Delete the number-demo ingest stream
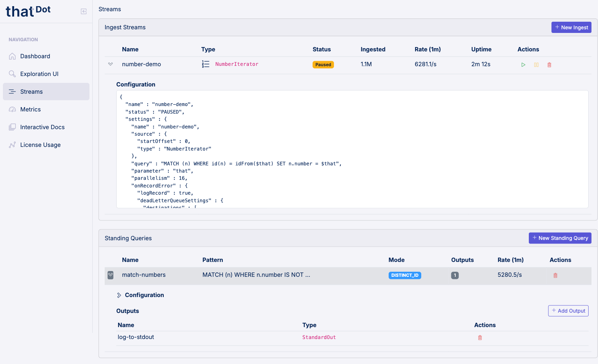Image resolution: width=598 pixels, height=364 pixels. point(549,65)
